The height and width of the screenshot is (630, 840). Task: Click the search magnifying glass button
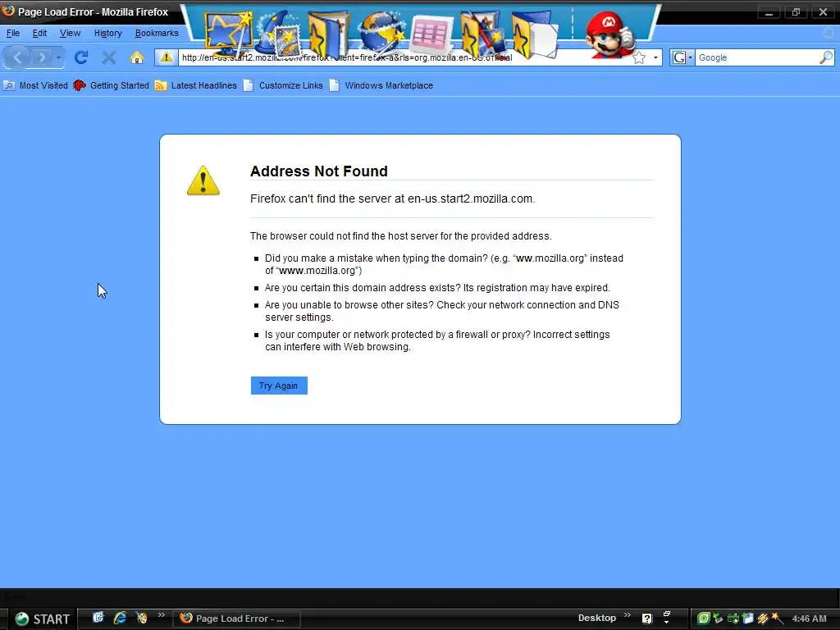point(826,57)
